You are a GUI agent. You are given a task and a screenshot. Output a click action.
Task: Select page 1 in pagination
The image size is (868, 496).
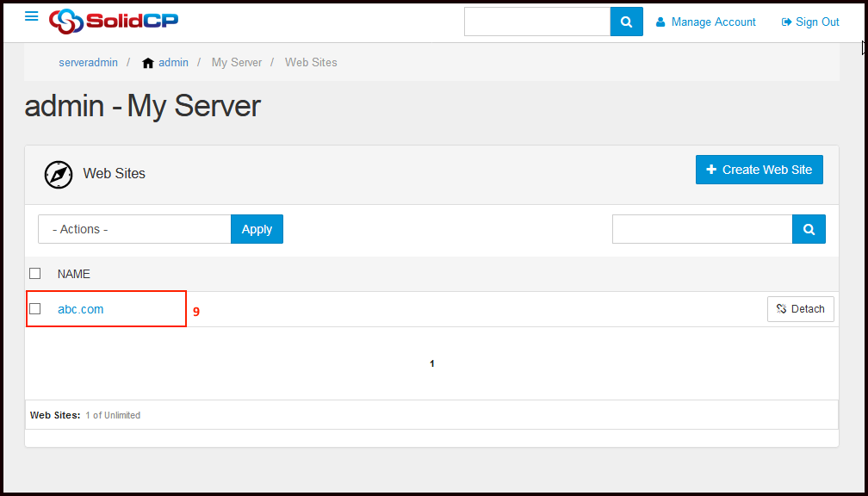click(432, 364)
